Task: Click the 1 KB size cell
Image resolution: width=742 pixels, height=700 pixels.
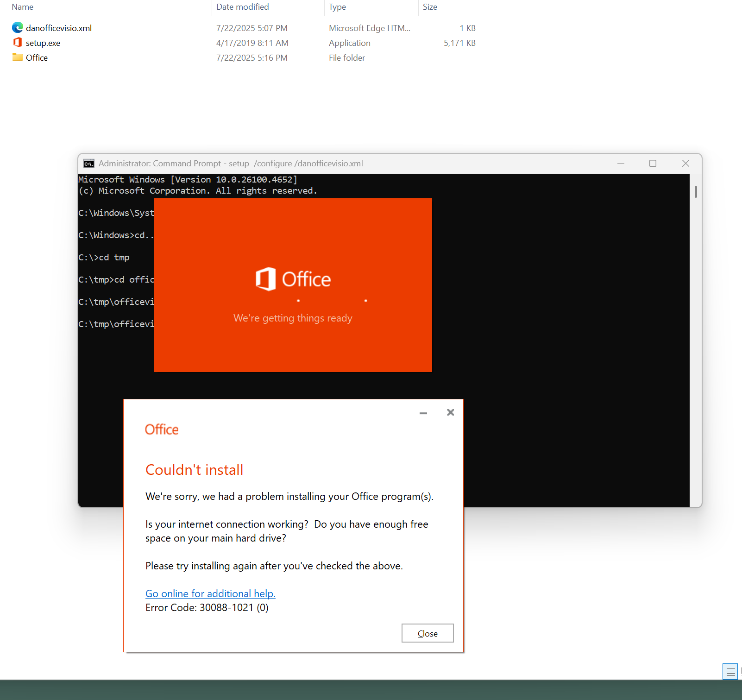Action: [467, 28]
